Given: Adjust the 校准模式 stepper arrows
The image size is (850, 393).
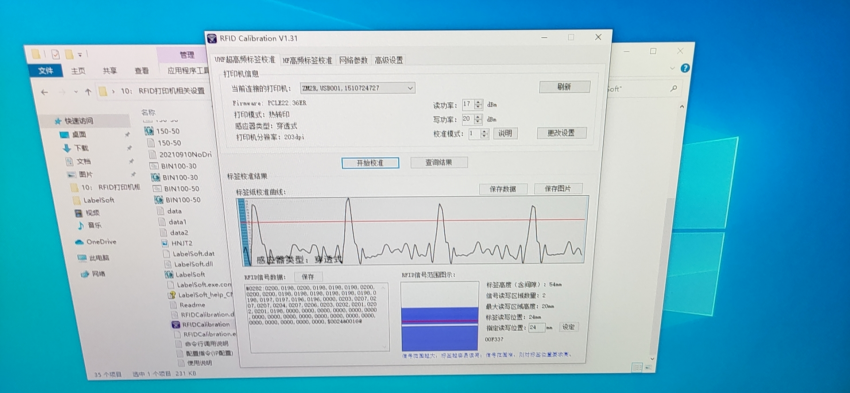Looking at the screenshot, I should [x=485, y=133].
